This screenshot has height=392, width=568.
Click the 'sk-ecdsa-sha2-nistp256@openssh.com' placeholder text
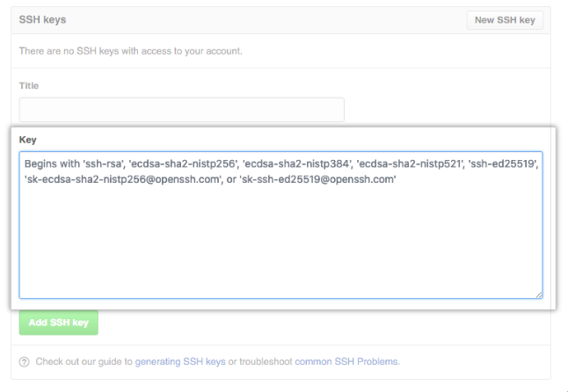point(124,179)
